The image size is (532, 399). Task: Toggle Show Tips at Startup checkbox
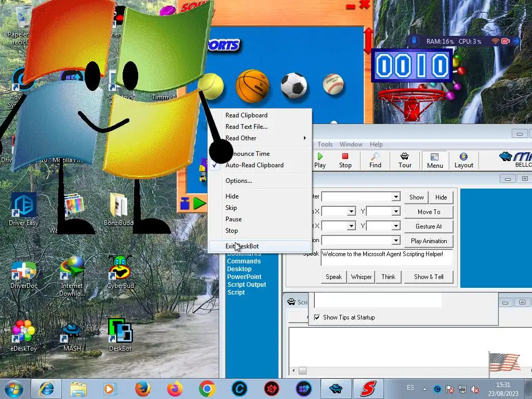tap(317, 317)
